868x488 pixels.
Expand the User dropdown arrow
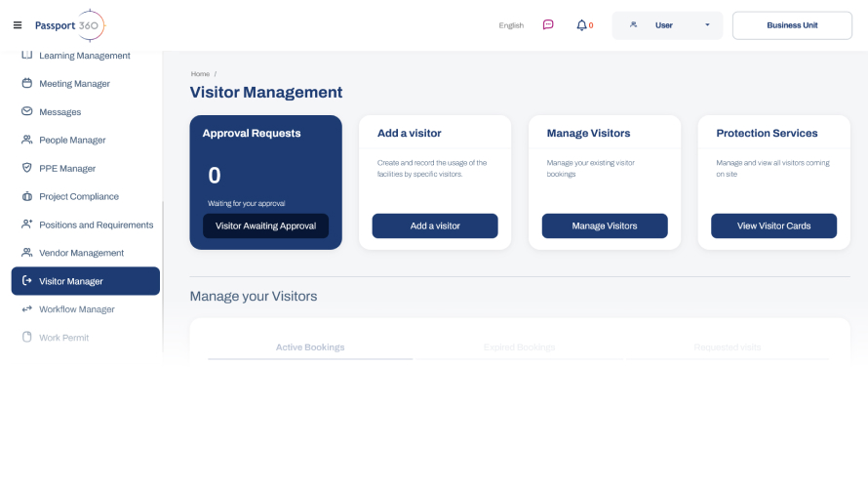[x=707, y=25]
